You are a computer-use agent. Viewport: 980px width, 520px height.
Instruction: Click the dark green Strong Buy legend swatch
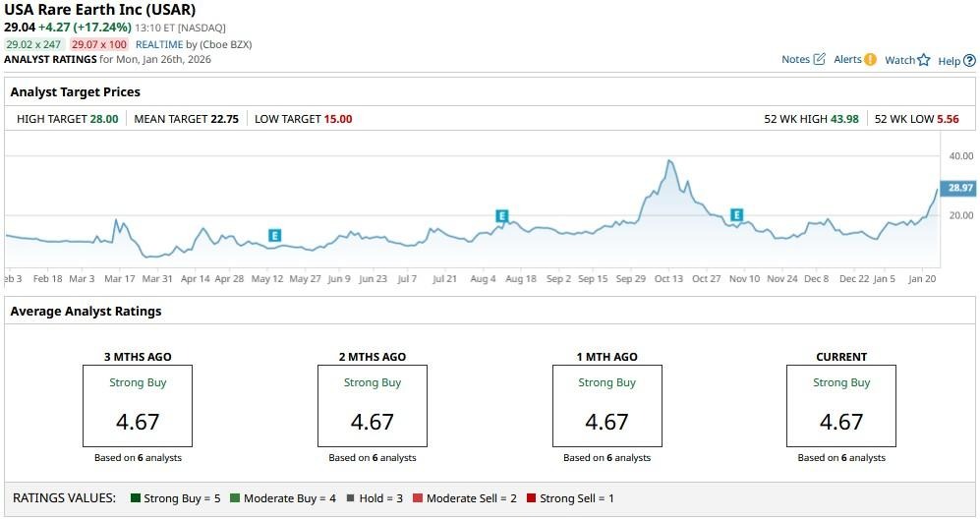[x=135, y=498]
